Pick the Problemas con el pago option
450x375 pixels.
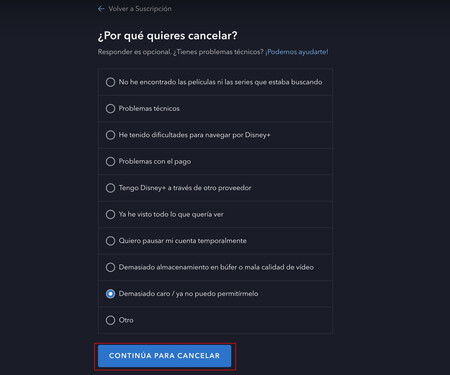[110, 162]
